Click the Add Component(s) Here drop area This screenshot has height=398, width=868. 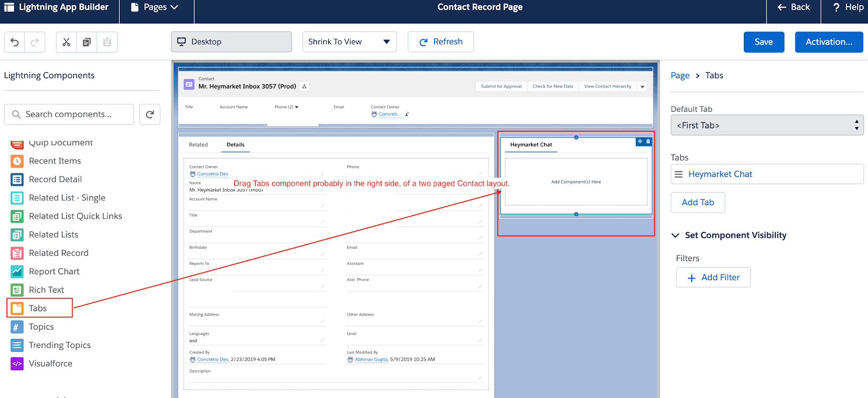point(576,182)
